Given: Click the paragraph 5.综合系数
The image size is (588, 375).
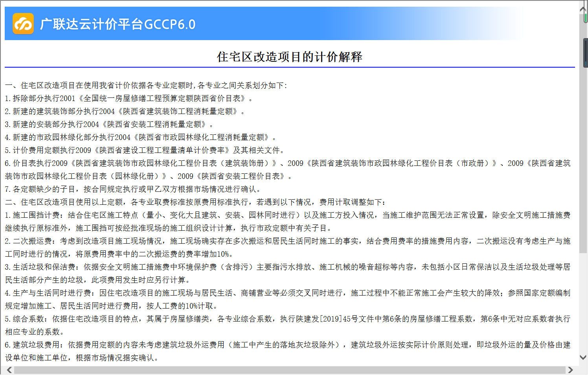Looking at the screenshot, I should 288,325.
